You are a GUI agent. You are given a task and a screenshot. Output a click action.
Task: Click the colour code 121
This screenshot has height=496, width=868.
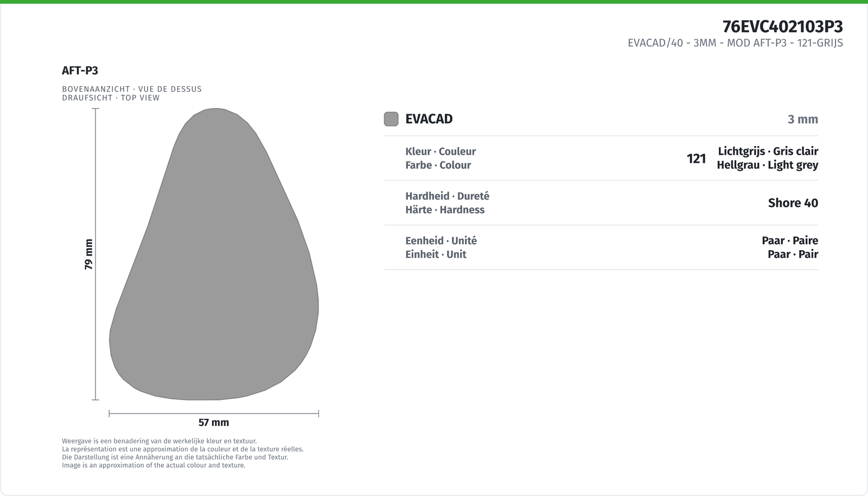coord(696,158)
